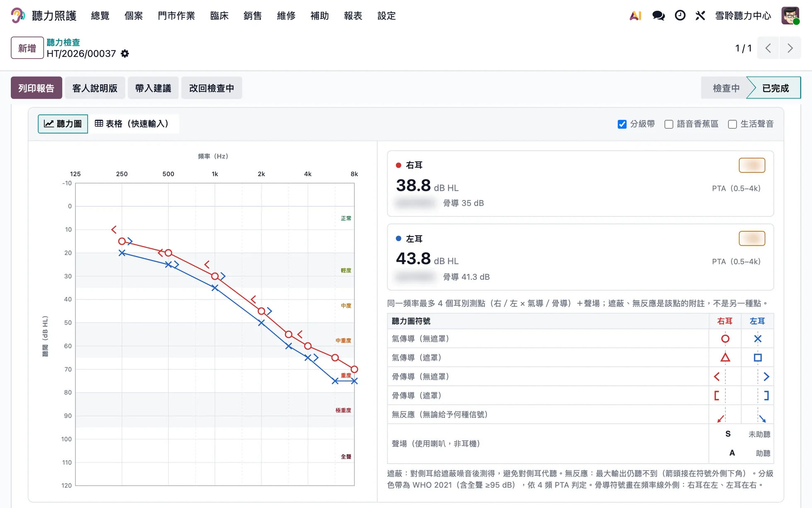Open the tools wrench icon
The width and height of the screenshot is (812, 508).
point(700,16)
